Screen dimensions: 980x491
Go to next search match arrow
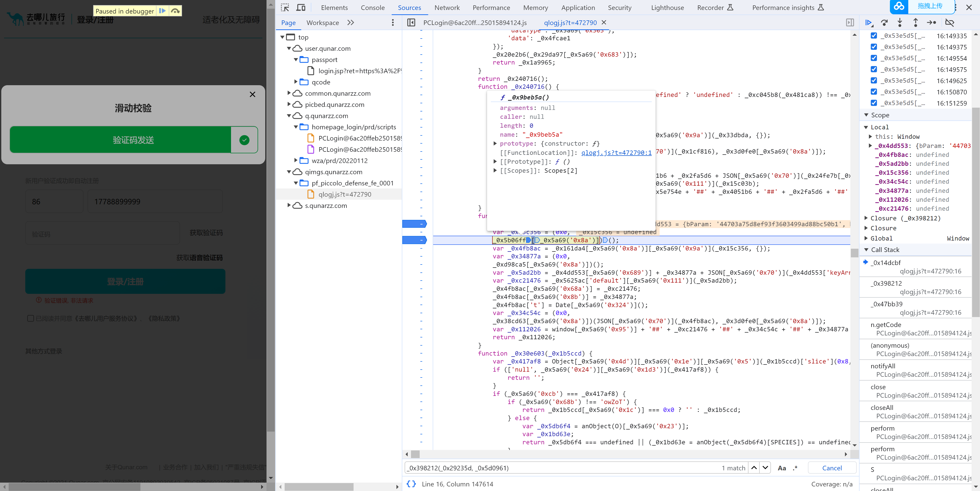click(765, 468)
